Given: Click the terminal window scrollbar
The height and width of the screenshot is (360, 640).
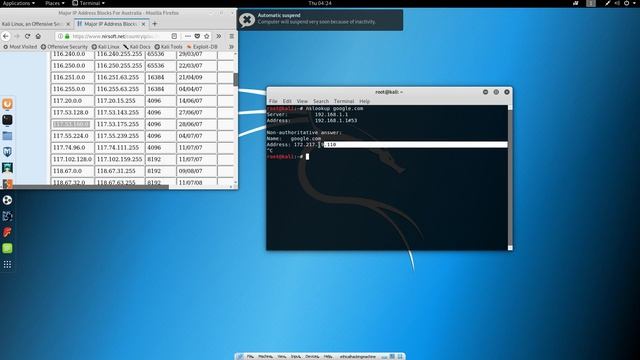Looking at the screenshot, I should [510, 178].
